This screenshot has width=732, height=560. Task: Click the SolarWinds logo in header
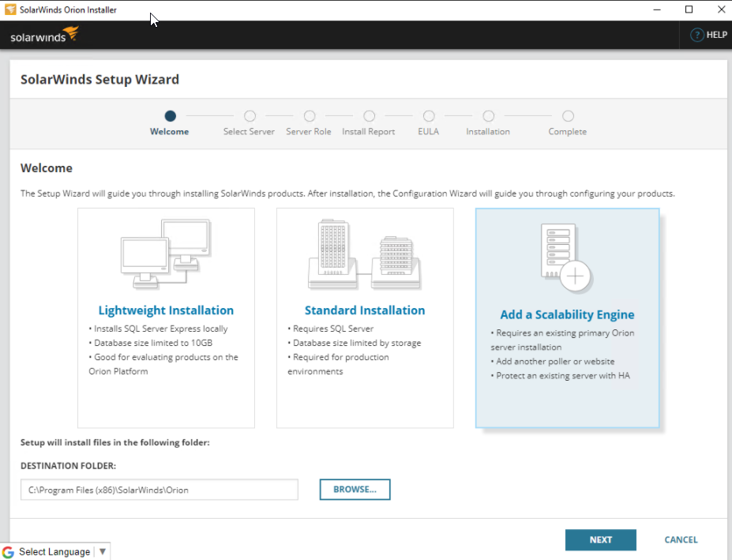[44, 35]
